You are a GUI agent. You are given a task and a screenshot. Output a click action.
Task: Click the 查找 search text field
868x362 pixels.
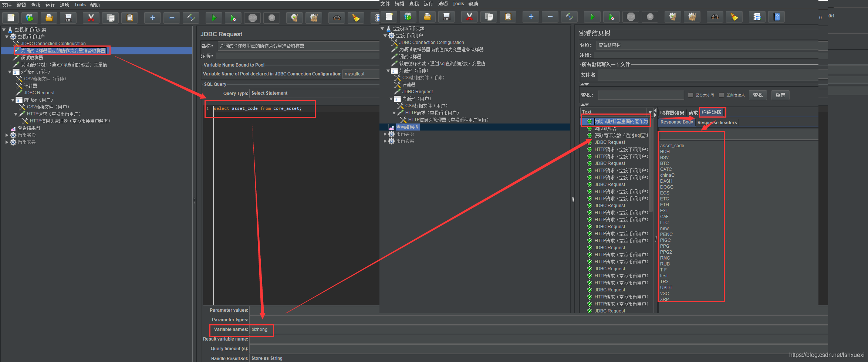click(x=641, y=95)
